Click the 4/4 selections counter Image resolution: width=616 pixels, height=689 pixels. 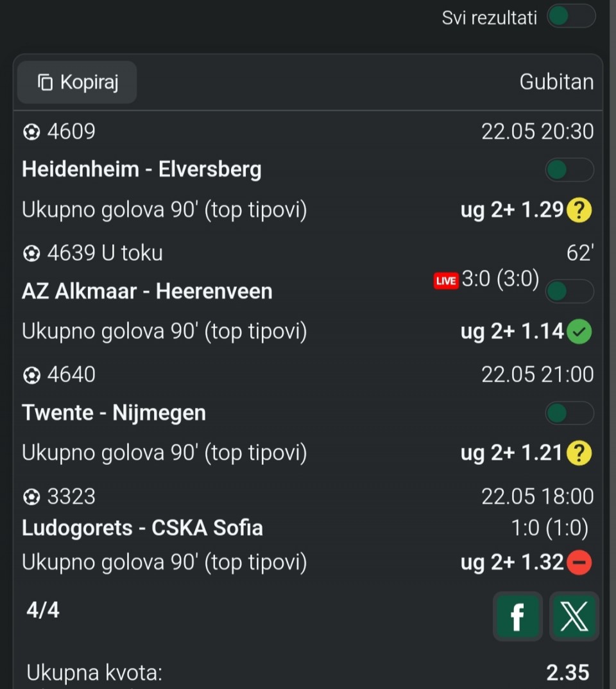[x=42, y=610]
